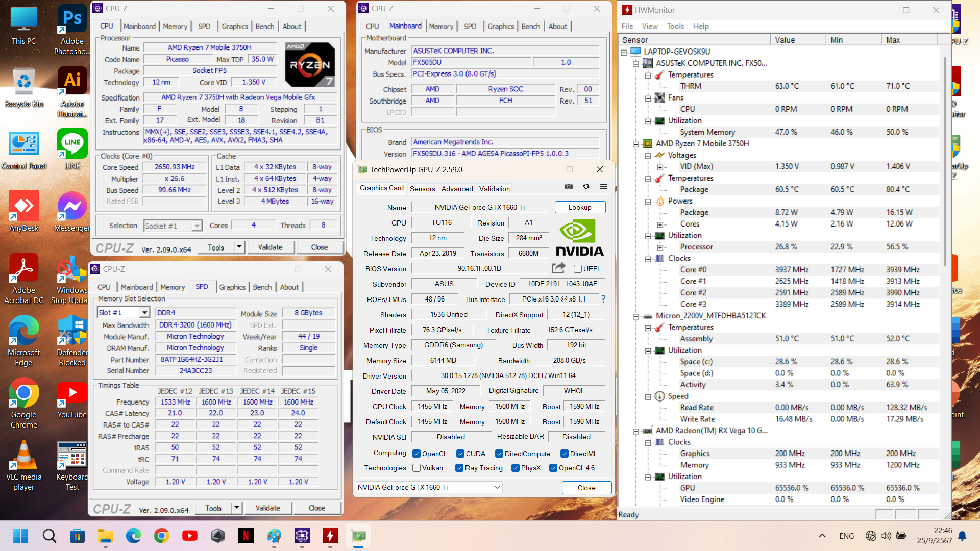Click the Close button in GPU-Z

coord(586,488)
